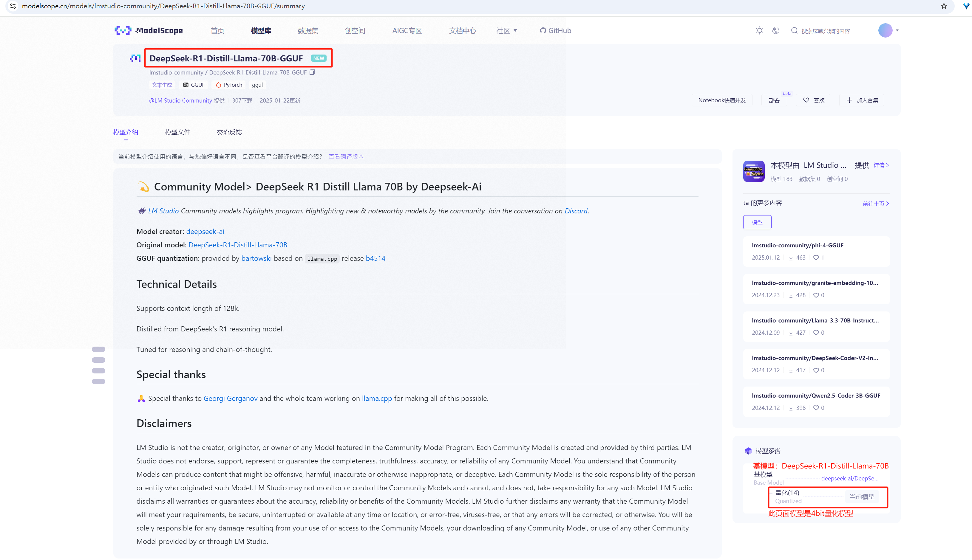Open the bartowski link
Viewport: 972px width, 560px height.
(x=256, y=258)
